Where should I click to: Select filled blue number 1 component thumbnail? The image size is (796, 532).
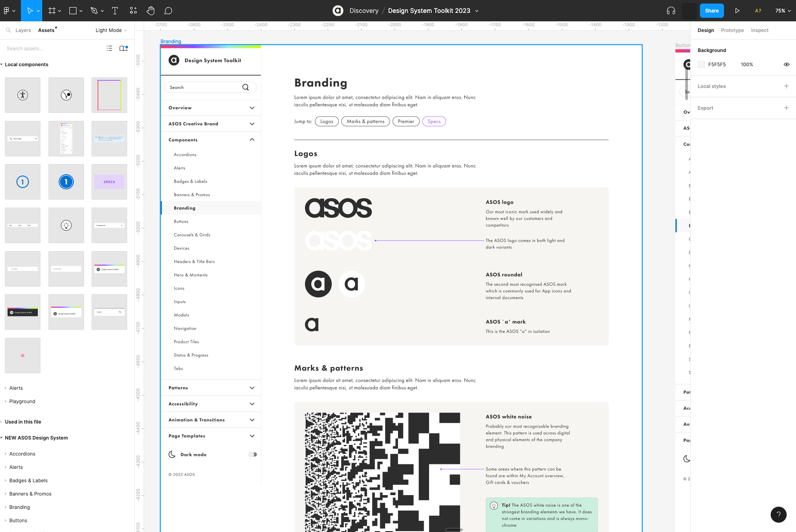click(x=66, y=182)
